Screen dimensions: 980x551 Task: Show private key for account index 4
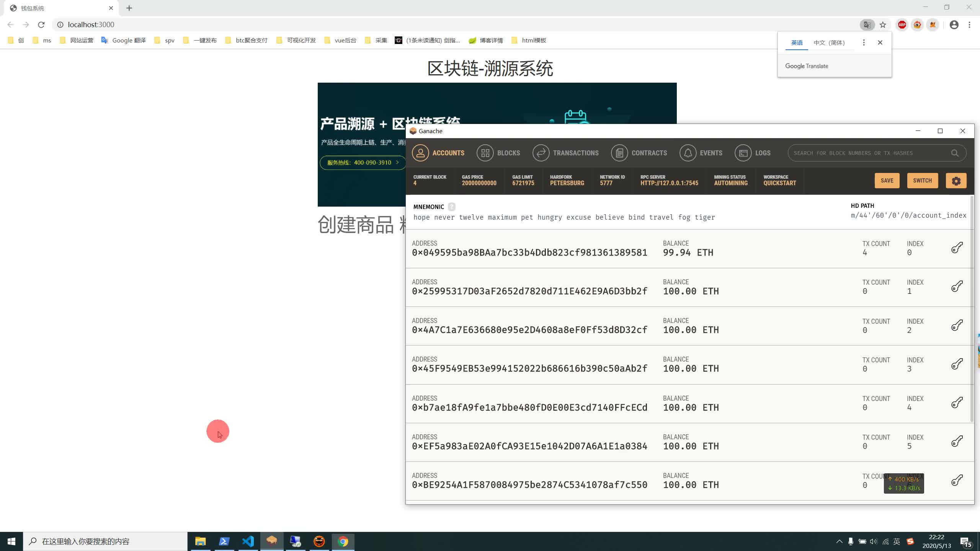click(x=957, y=403)
